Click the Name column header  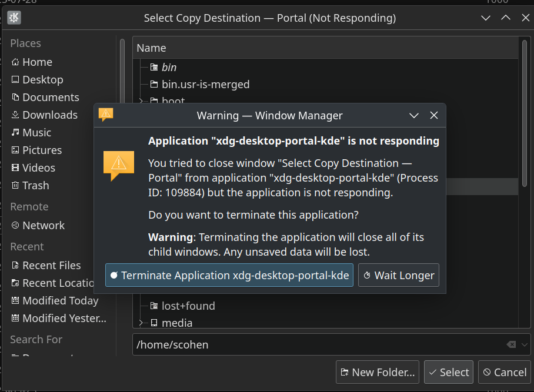click(323, 48)
